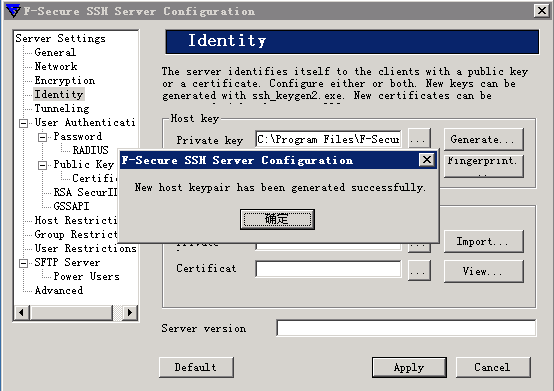Open Tunneling settings page
Viewport: 554px width, 391px height.
[61, 108]
